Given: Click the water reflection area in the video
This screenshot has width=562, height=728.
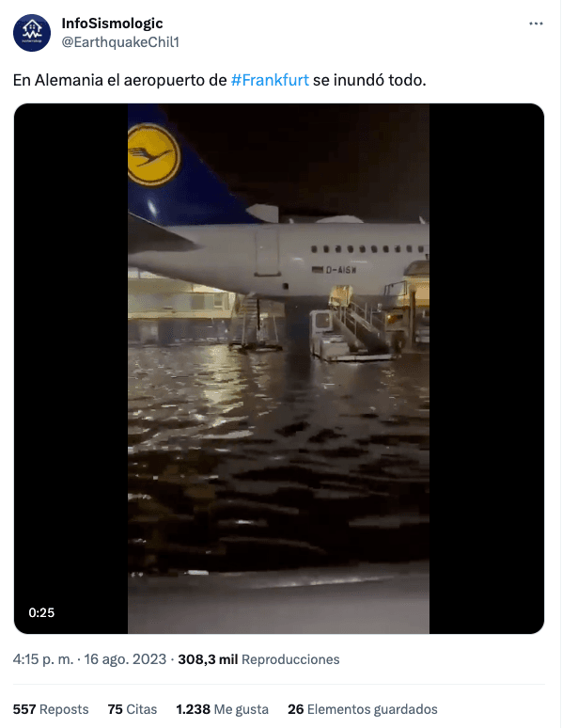Looking at the screenshot, I should tap(278, 455).
